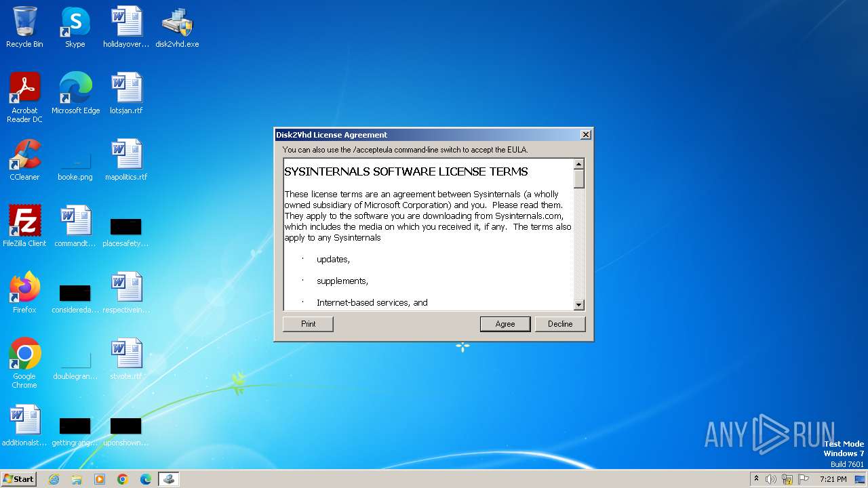
Task: Close the Disk2Vhd License Agreement dialog
Action: [586, 135]
